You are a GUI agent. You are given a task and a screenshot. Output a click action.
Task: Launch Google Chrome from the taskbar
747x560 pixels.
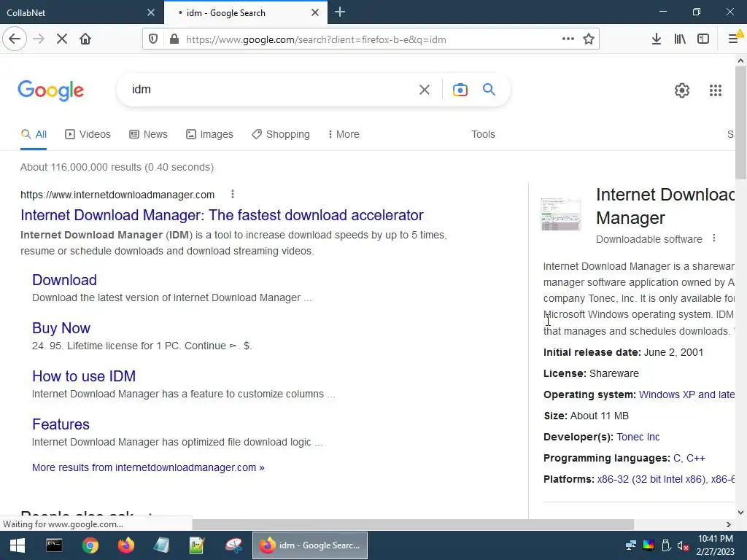point(90,545)
